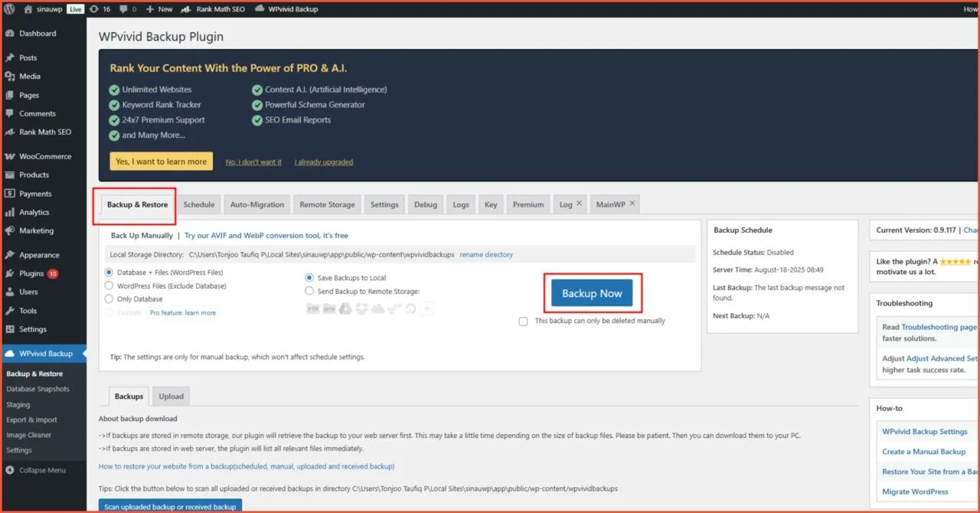Viewport: 980px width, 513px height.
Task: Expand the Settings sidebar menu
Action: point(34,329)
